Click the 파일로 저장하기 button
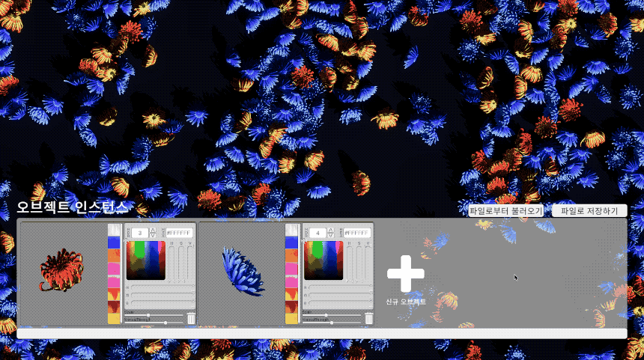 pyautogui.click(x=589, y=211)
